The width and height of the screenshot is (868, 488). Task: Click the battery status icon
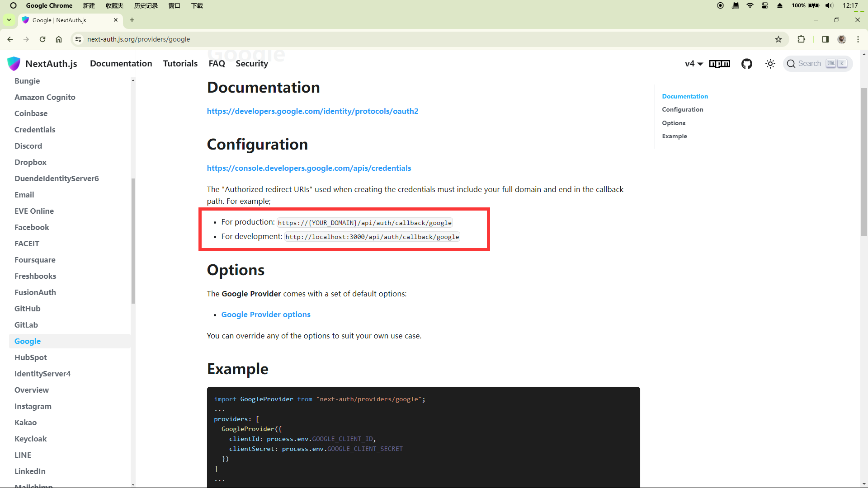[814, 5]
